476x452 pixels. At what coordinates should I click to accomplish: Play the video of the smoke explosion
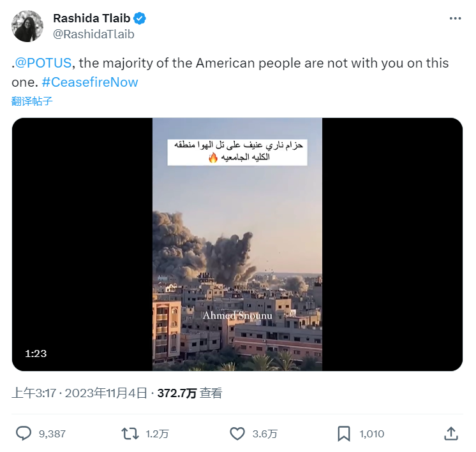click(x=237, y=244)
